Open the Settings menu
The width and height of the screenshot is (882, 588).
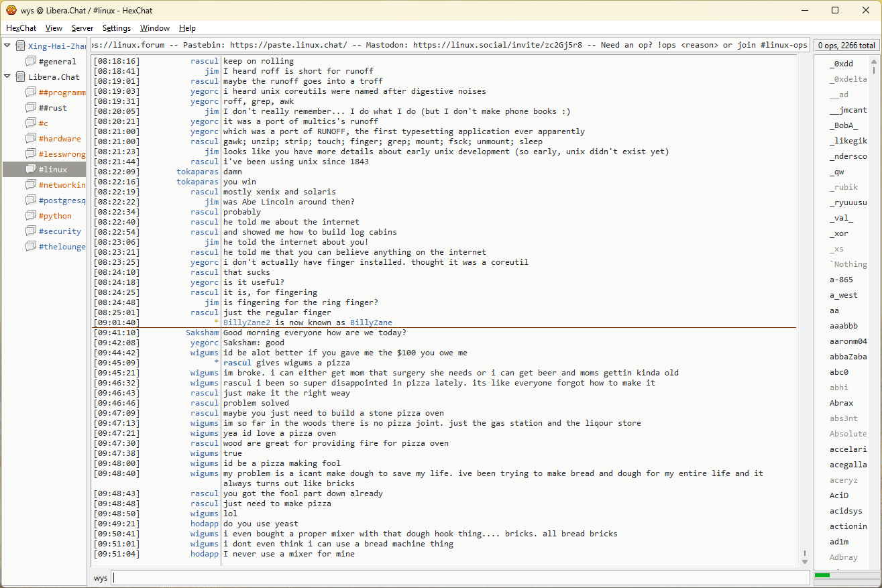[116, 28]
